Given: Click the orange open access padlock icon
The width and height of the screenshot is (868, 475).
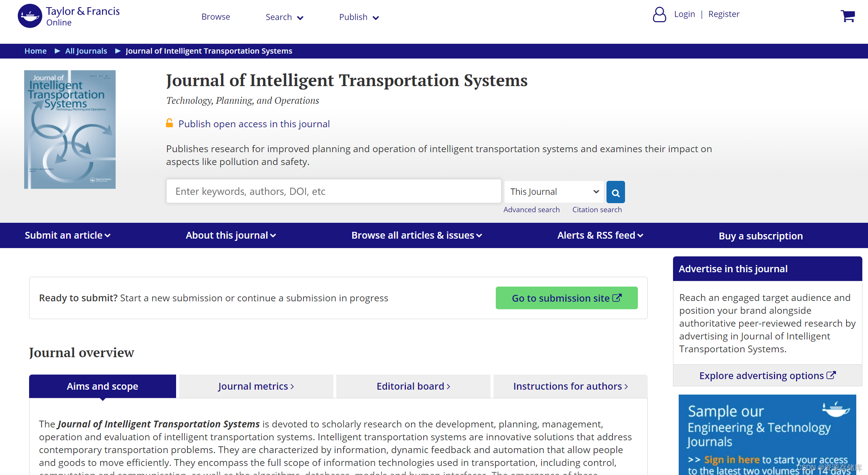Looking at the screenshot, I should (x=170, y=123).
